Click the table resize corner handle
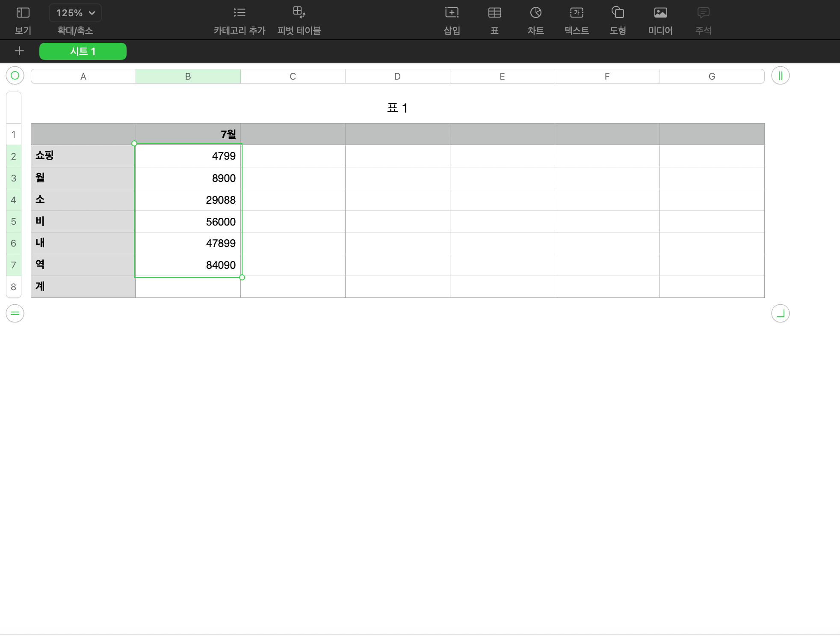Screen dimensions: 840x636 click(780, 313)
